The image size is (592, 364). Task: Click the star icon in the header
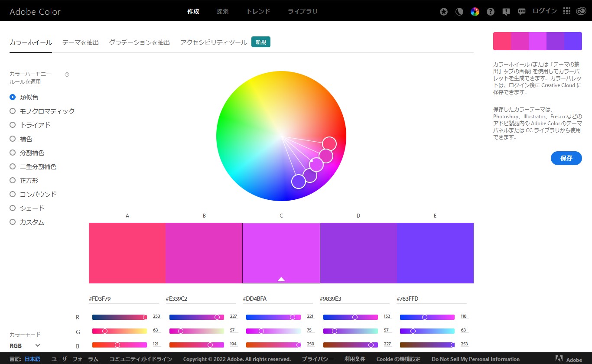coord(444,12)
